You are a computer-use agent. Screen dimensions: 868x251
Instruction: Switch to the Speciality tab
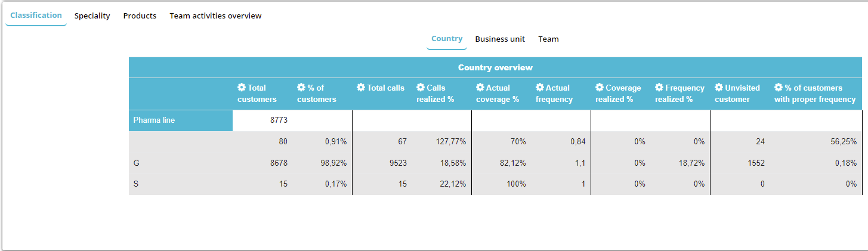(92, 16)
